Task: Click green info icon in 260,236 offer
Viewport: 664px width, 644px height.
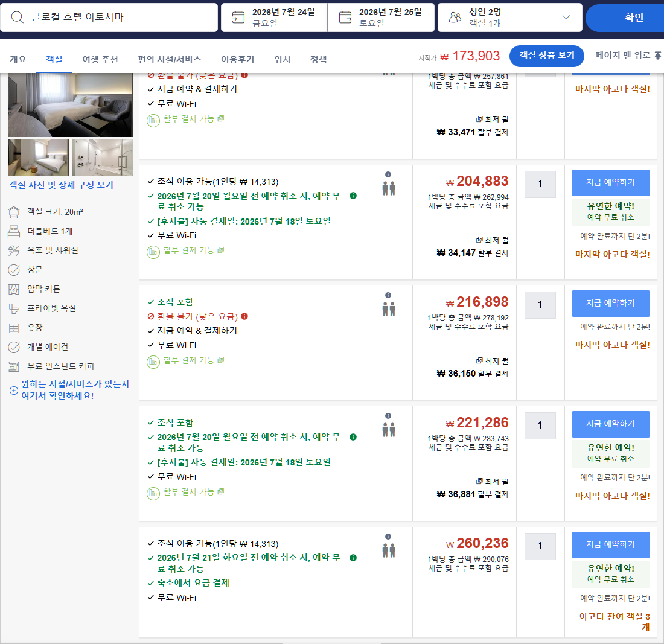Action: click(353, 558)
